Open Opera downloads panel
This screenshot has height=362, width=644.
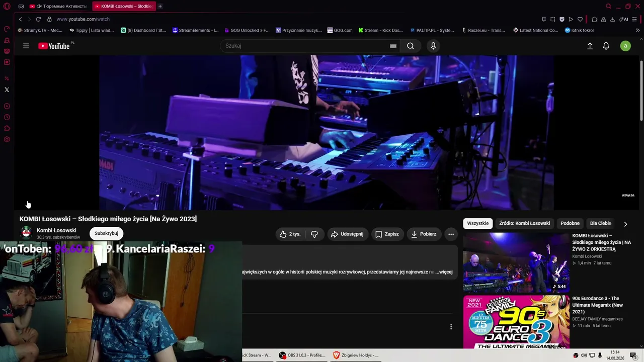[x=612, y=19]
